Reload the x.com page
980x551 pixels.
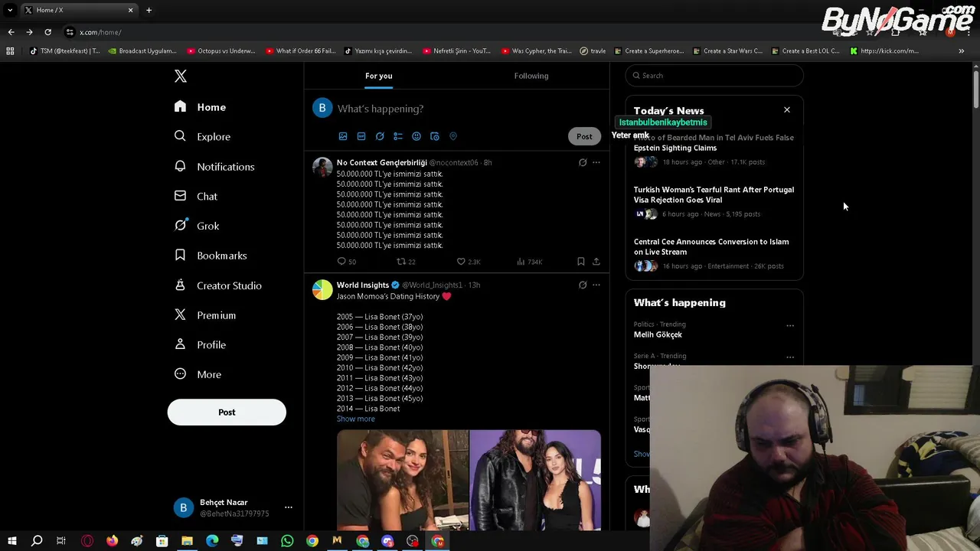[x=47, y=32]
